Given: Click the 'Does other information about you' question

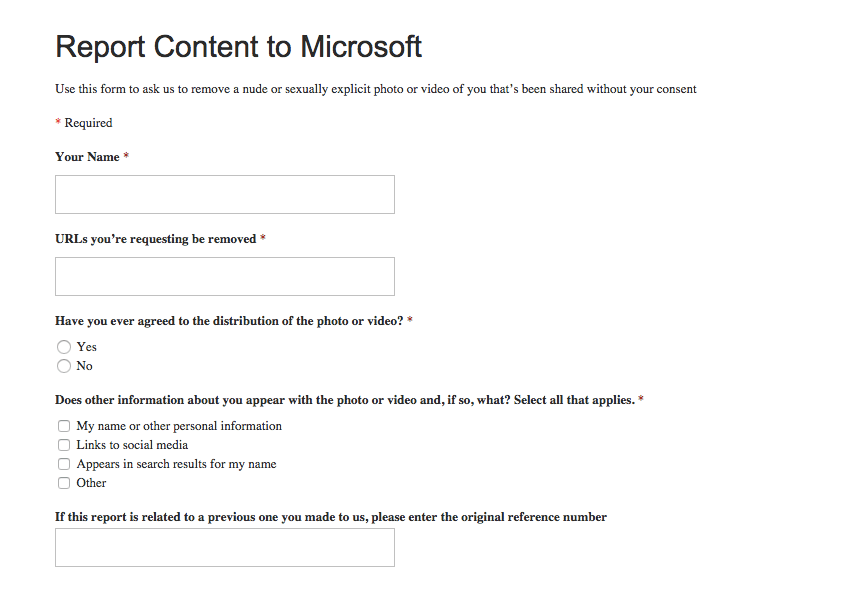Looking at the screenshot, I should tap(345, 400).
